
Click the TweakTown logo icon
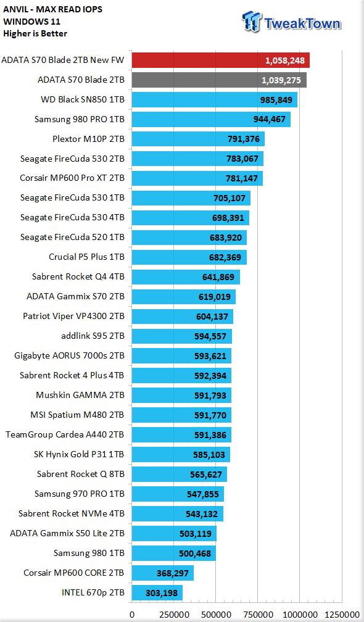pos(252,21)
